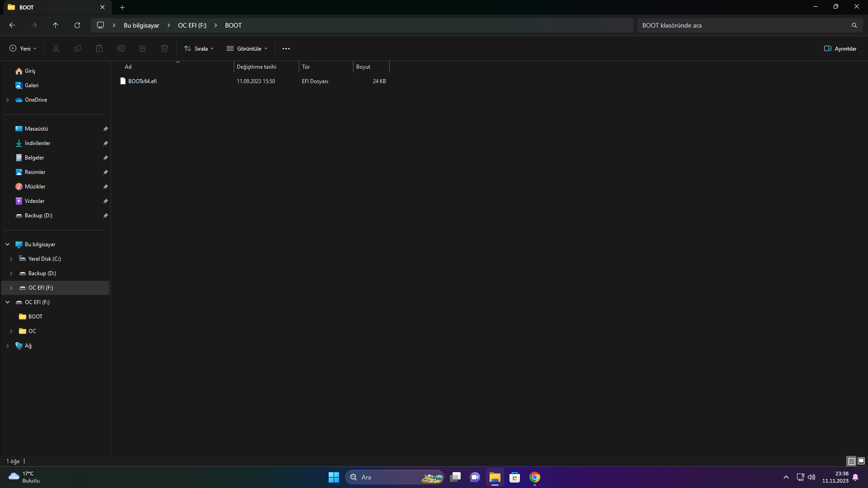Click the search magnifier icon
Screen dimensions: 868x488
pyautogui.click(x=854, y=25)
